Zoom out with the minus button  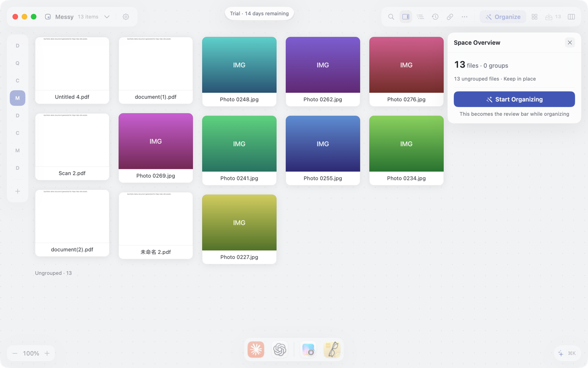click(x=15, y=353)
